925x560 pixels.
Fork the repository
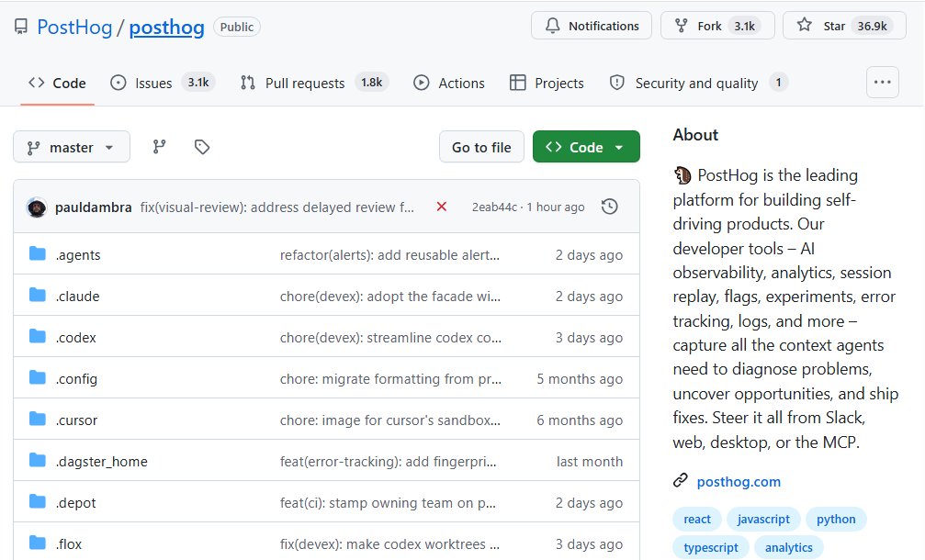[717, 26]
